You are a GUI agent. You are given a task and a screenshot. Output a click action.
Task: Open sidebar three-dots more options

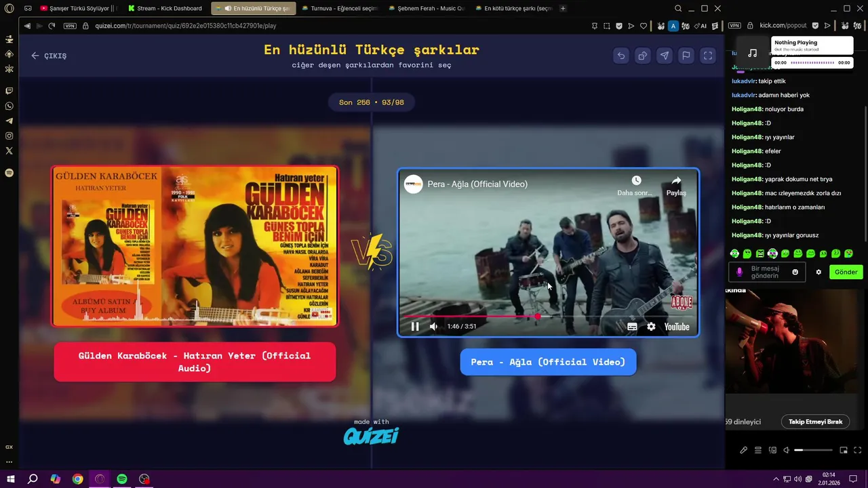pyautogui.click(x=9, y=462)
